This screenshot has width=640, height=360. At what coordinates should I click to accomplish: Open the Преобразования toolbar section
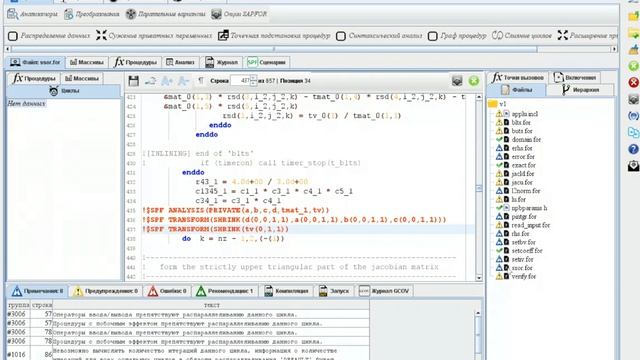pyautogui.click(x=91, y=14)
